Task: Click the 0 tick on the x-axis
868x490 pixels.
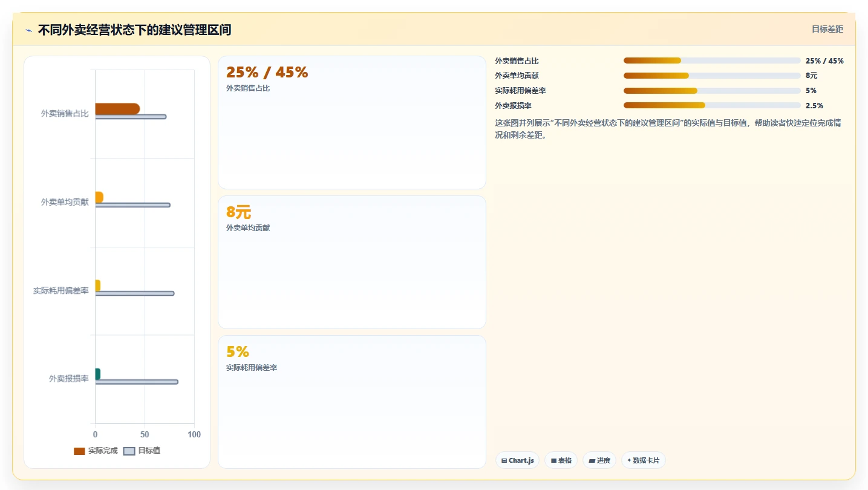Action: [95, 434]
